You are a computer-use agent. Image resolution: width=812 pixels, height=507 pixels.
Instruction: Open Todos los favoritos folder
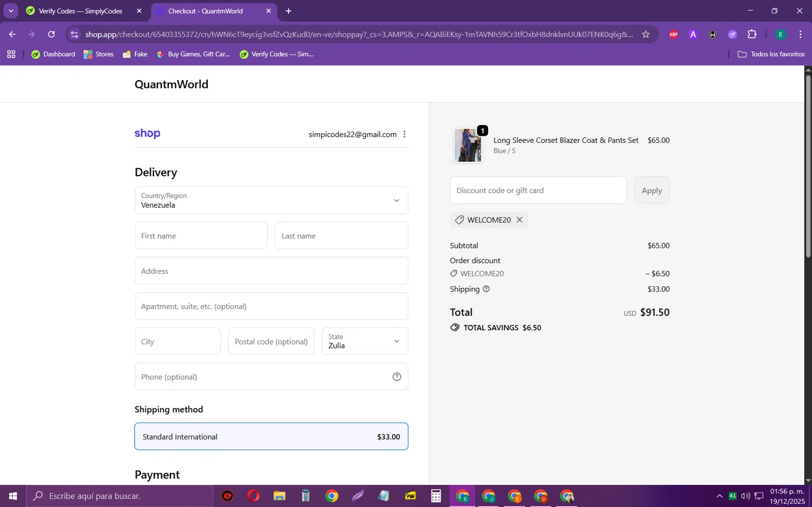click(x=771, y=54)
